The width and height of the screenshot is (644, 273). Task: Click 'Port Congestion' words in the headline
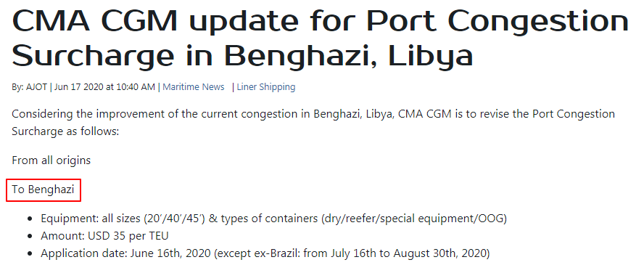pos(498,21)
